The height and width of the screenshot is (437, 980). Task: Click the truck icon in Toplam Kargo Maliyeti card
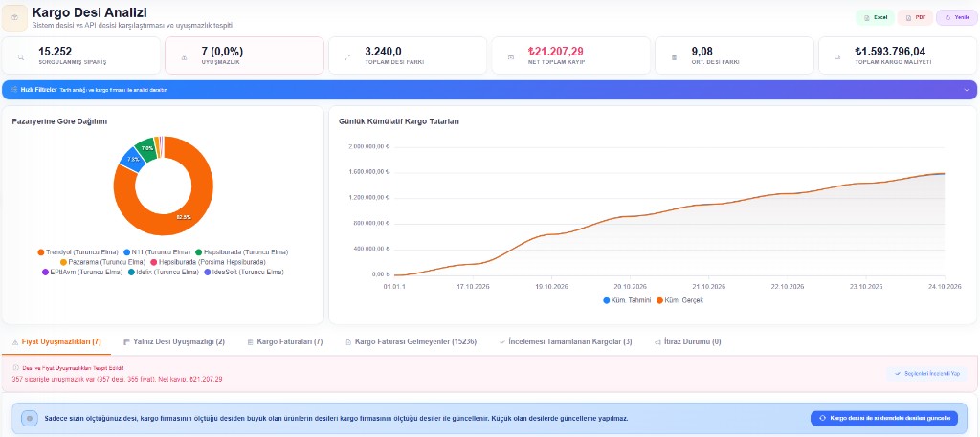point(837,57)
